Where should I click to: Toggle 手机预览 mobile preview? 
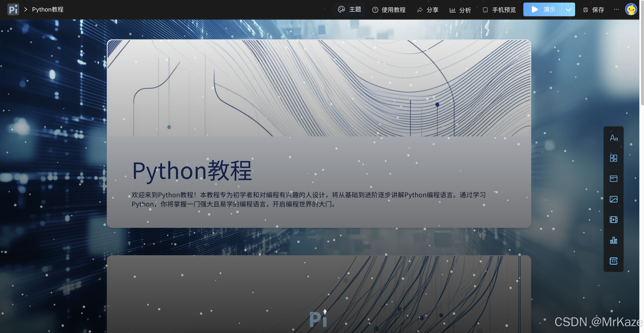499,10
